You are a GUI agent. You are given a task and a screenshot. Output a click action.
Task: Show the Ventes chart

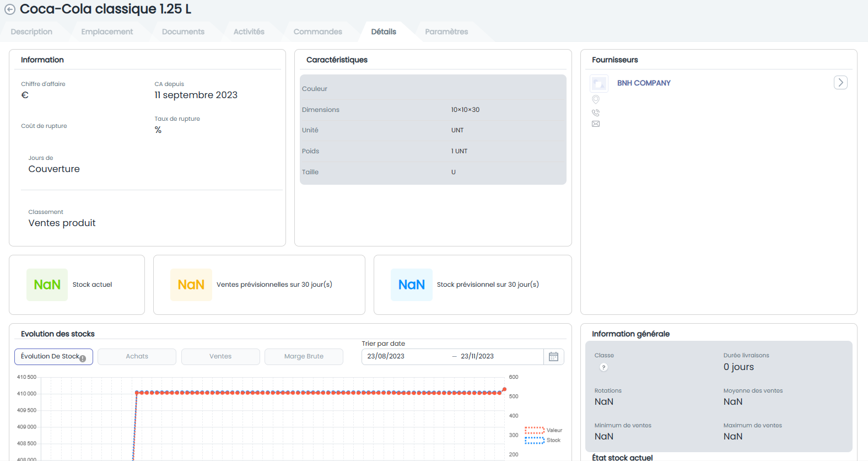tap(220, 357)
